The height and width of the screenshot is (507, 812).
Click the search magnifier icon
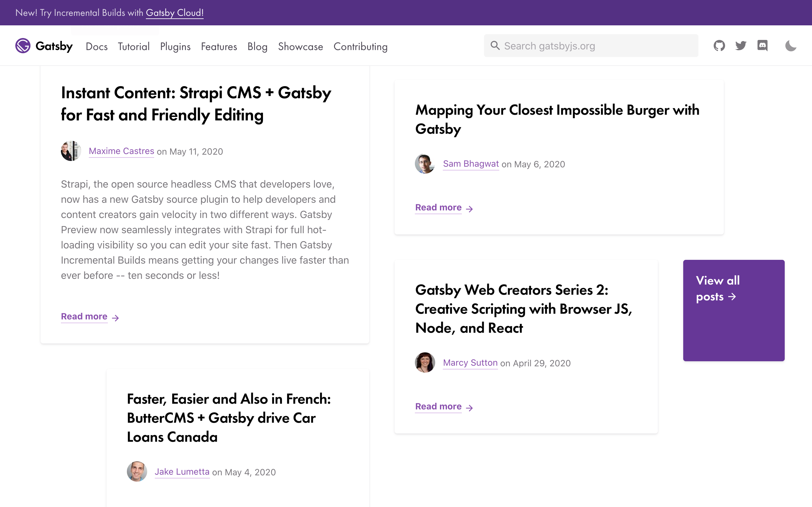[x=495, y=46]
